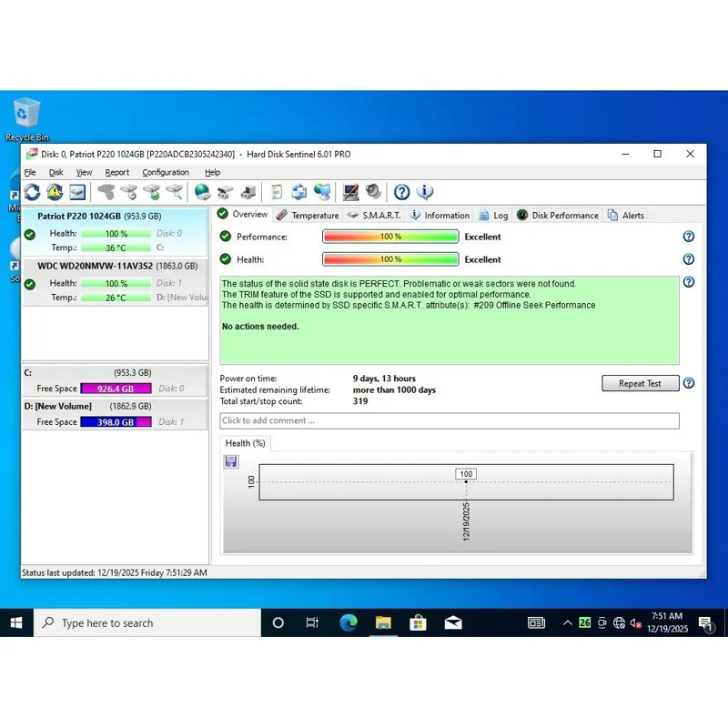Open the Disk menu
The image size is (728, 728).
point(56,172)
